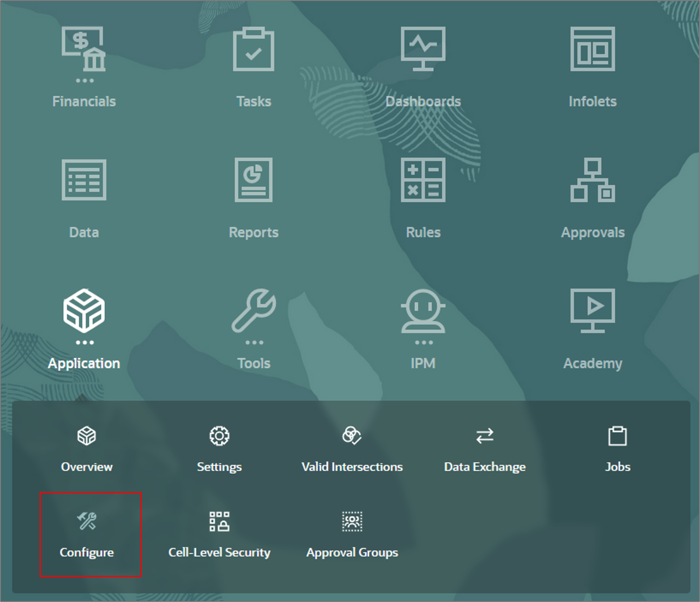Open the Rules calculator icon

pyautogui.click(x=423, y=180)
